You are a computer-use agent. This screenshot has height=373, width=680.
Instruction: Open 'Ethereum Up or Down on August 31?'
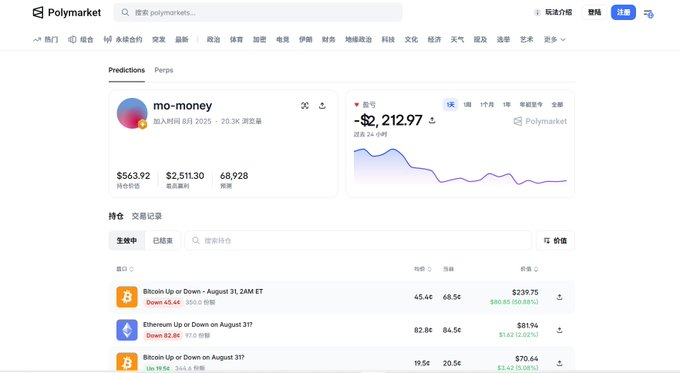(x=198, y=324)
